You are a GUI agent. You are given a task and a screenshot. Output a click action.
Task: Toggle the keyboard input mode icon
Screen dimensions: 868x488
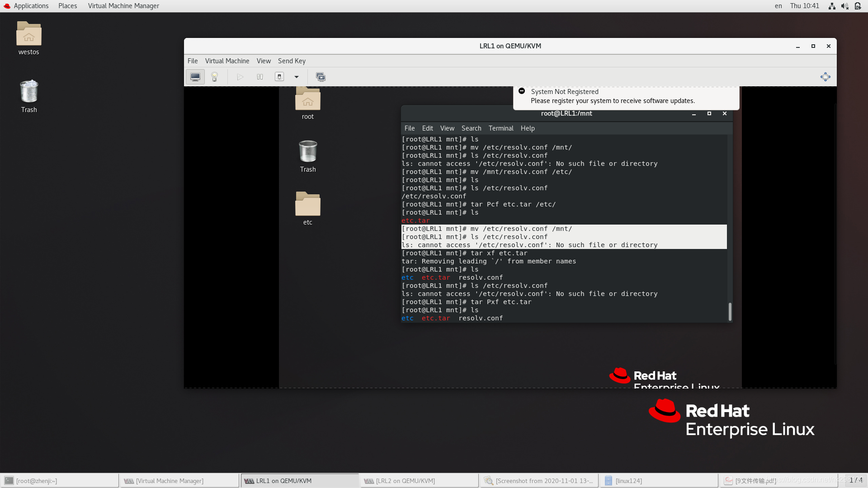(x=778, y=5)
